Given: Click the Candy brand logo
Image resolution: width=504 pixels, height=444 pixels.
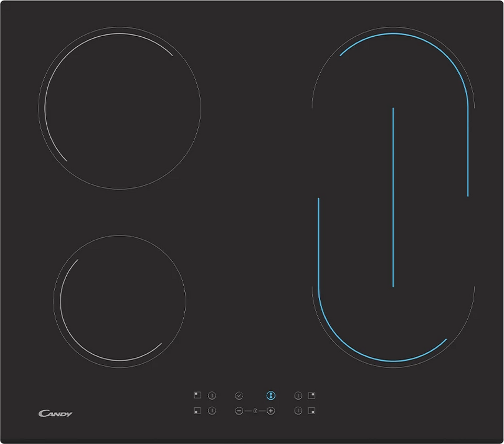Looking at the screenshot, I should [55, 414].
